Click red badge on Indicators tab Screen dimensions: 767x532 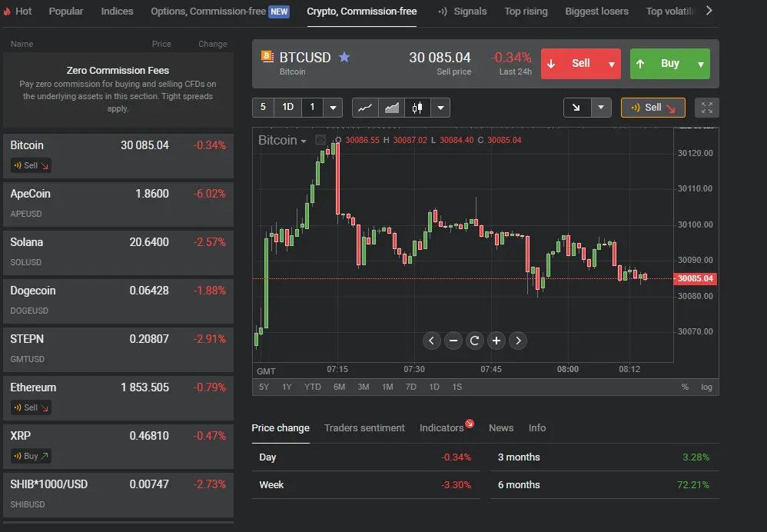tap(470, 424)
